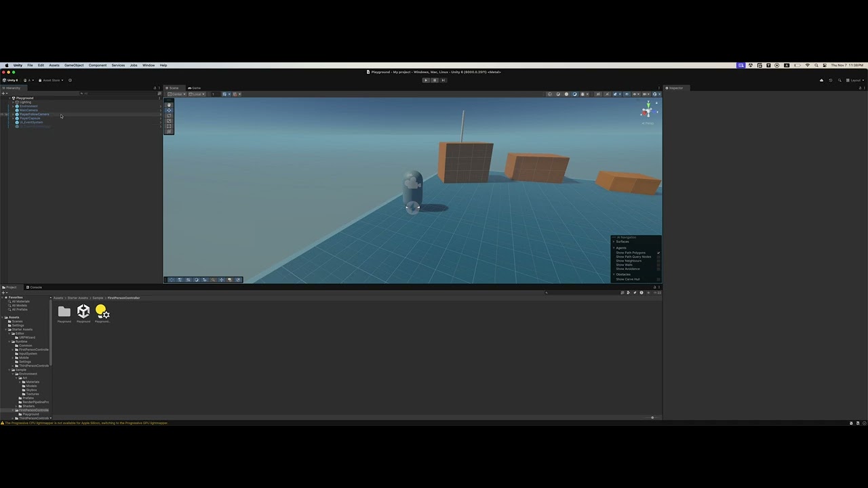Select MainCamera in the Hierarchy
Screen dimensions: 868x488
28,110
